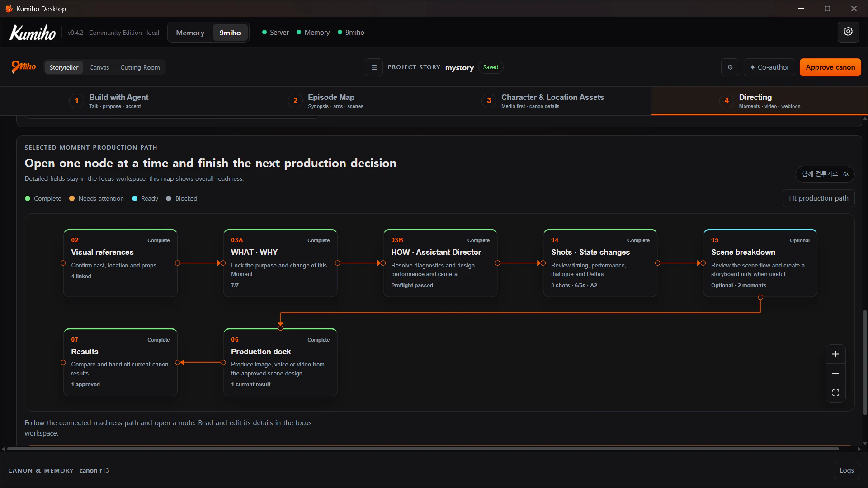Switch to the Canvas view
868x488 pixels.
click(99, 67)
